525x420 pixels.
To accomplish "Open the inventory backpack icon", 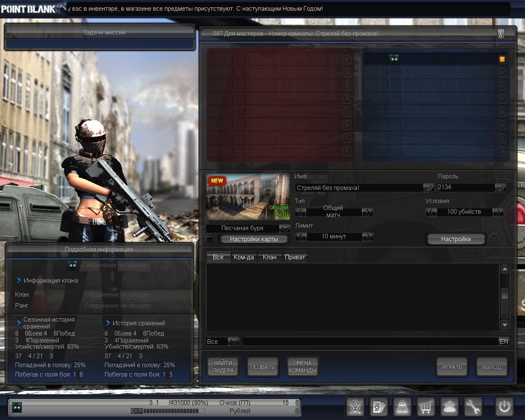I will point(402,407).
